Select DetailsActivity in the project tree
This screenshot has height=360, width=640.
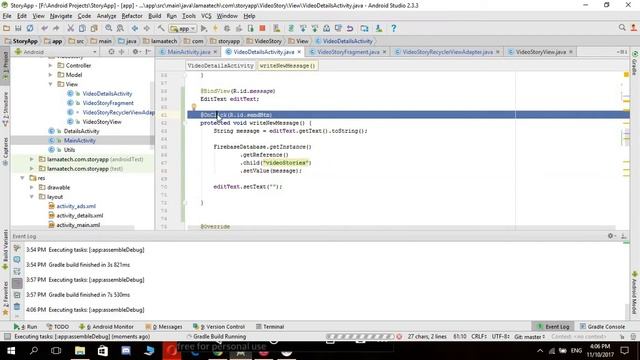coord(81,131)
